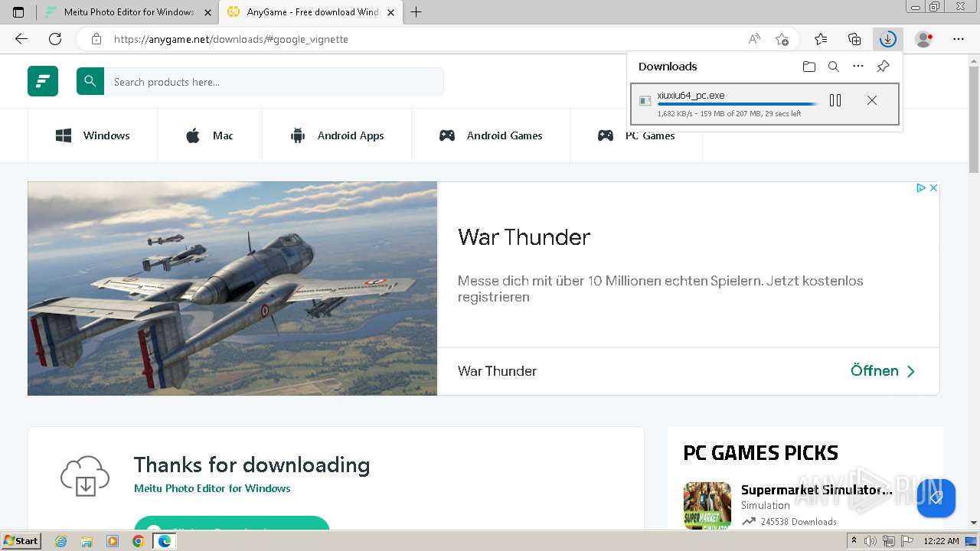This screenshot has height=551, width=980.
Task: Click the War Thunder ad image
Action: (x=232, y=289)
